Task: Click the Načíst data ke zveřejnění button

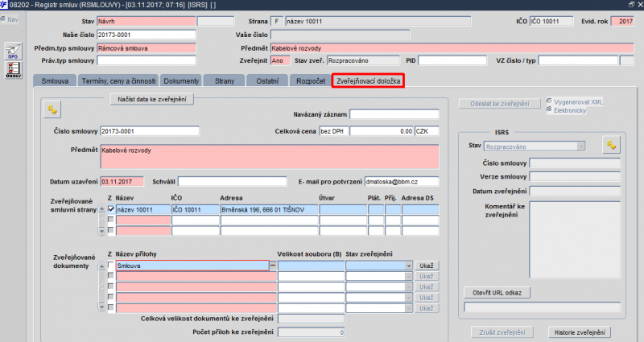Action: click(151, 99)
